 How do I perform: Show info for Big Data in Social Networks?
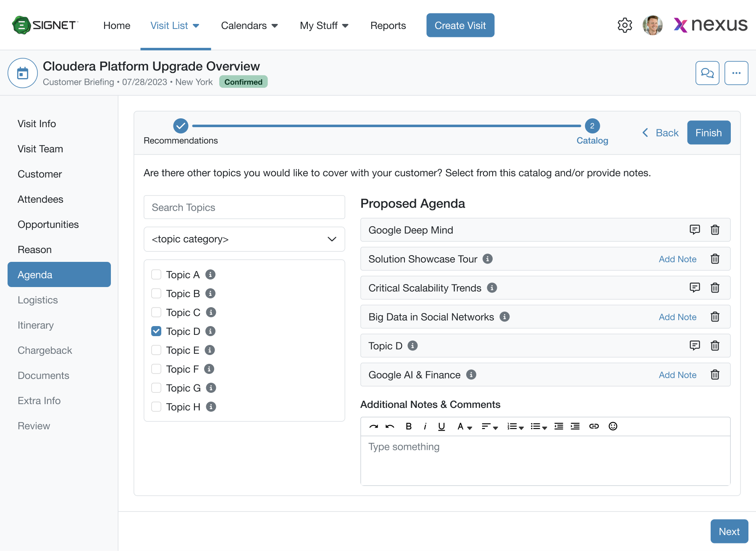[x=504, y=316]
